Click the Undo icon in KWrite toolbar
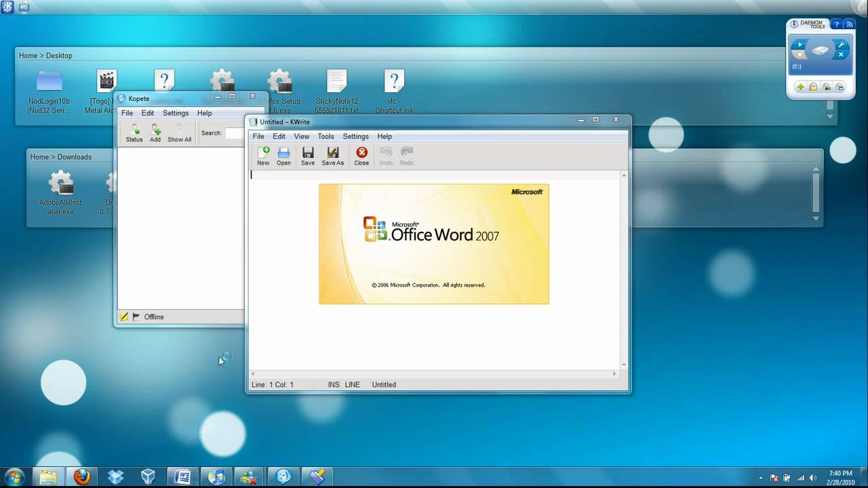This screenshot has width=868, height=488. pos(386,153)
